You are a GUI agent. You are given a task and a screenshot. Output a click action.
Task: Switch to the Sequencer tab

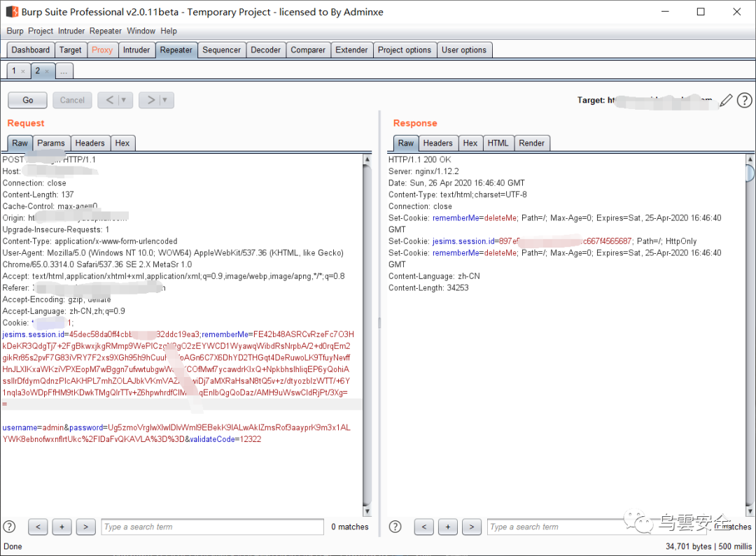[x=221, y=50]
